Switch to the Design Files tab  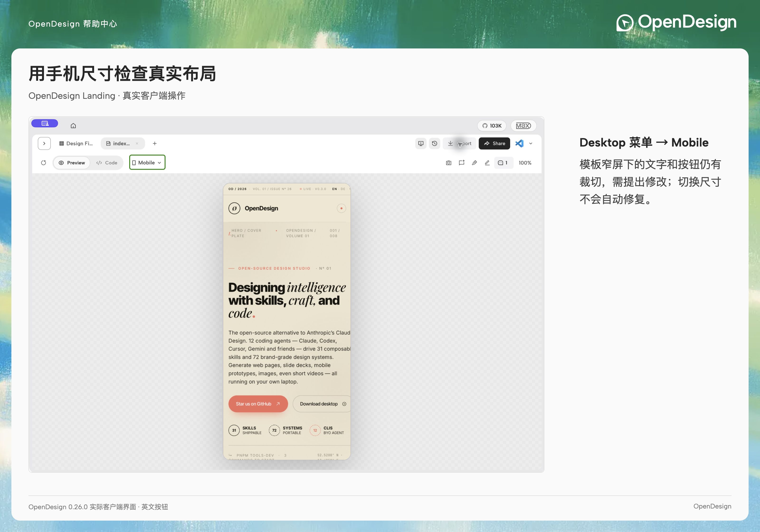tap(76, 143)
